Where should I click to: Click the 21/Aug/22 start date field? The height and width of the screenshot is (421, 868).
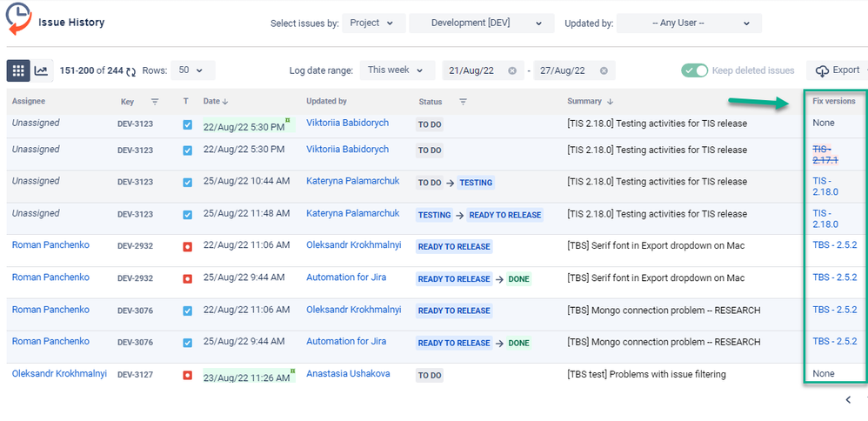point(482,71)
